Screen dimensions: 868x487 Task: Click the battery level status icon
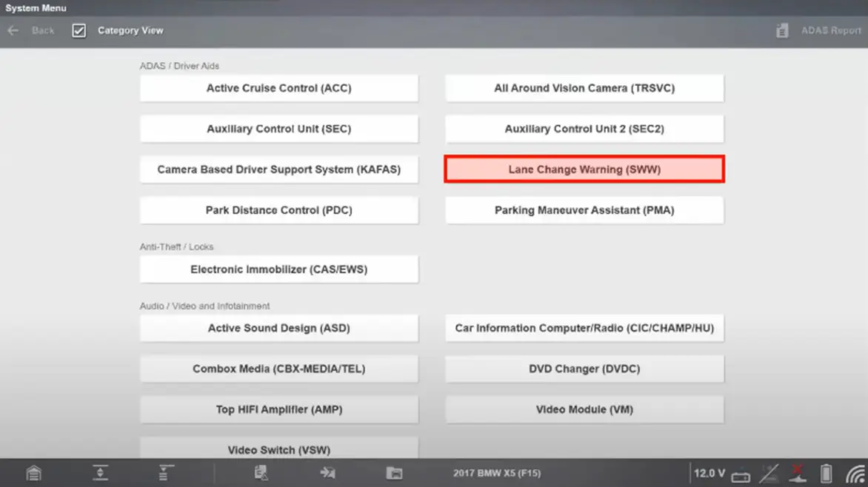(x=826, y=473)
